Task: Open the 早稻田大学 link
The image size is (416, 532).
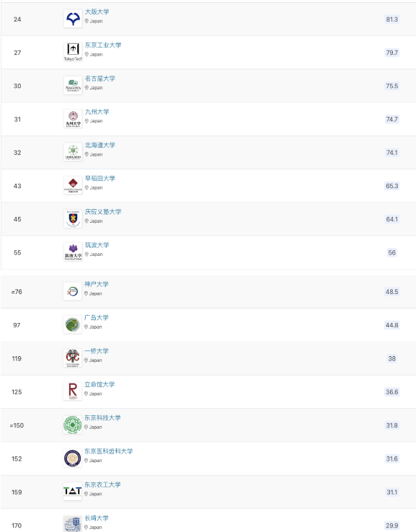Action: (100, 179)
